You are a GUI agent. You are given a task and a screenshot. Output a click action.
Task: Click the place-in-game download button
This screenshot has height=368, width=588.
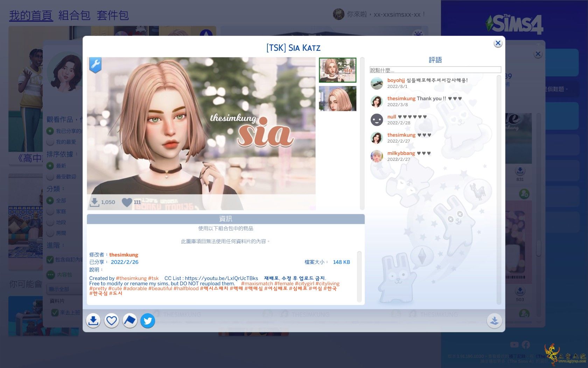pyautogui.click(x=494, y=321)
